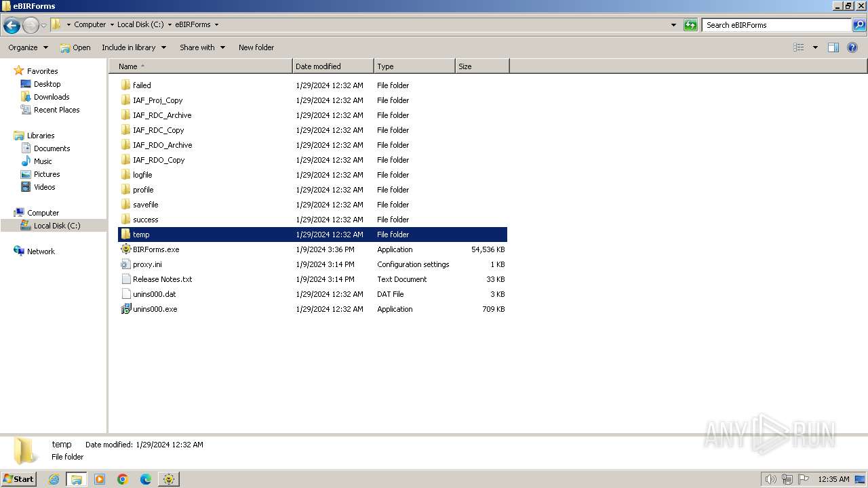
Task: Click the eBIRForms taskbar icon
Action: [168, 479]
